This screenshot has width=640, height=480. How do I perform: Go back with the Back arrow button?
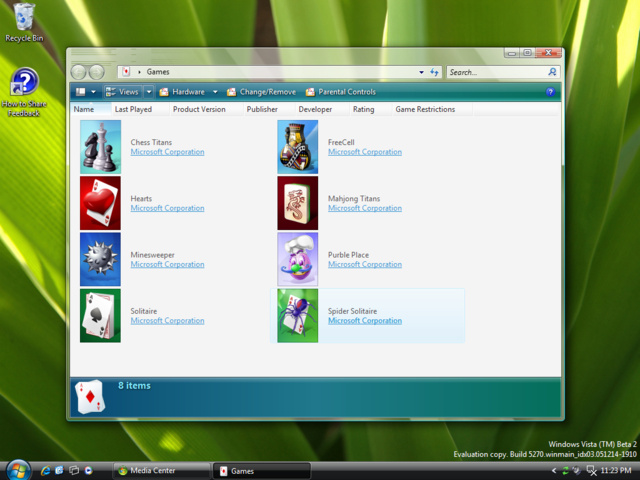coord(78,72)
